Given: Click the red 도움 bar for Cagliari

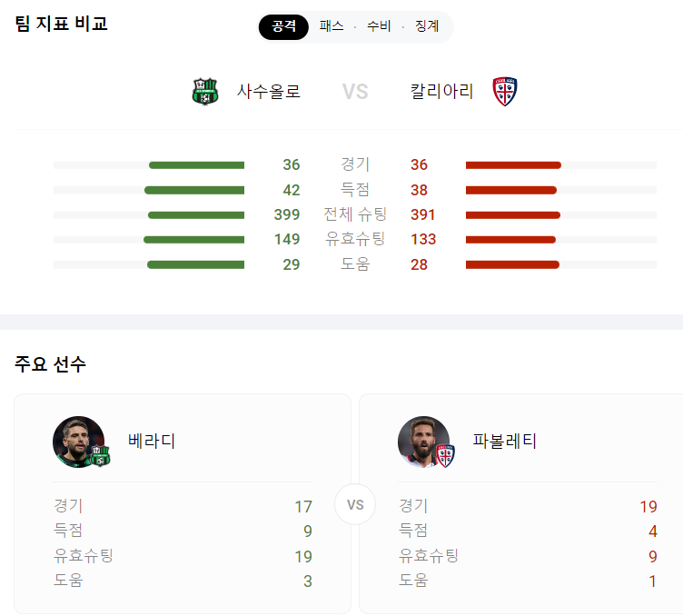Looking at the screenshot, I should pyautogui.click(x=512, y=265).
